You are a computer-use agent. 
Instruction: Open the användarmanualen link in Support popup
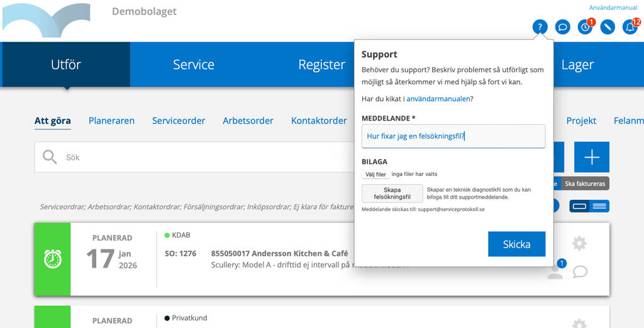click(438, 99)
